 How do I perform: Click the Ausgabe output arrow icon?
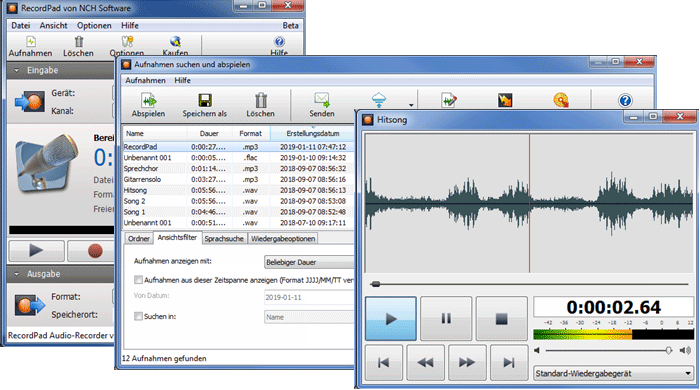(x=29, y=305)
